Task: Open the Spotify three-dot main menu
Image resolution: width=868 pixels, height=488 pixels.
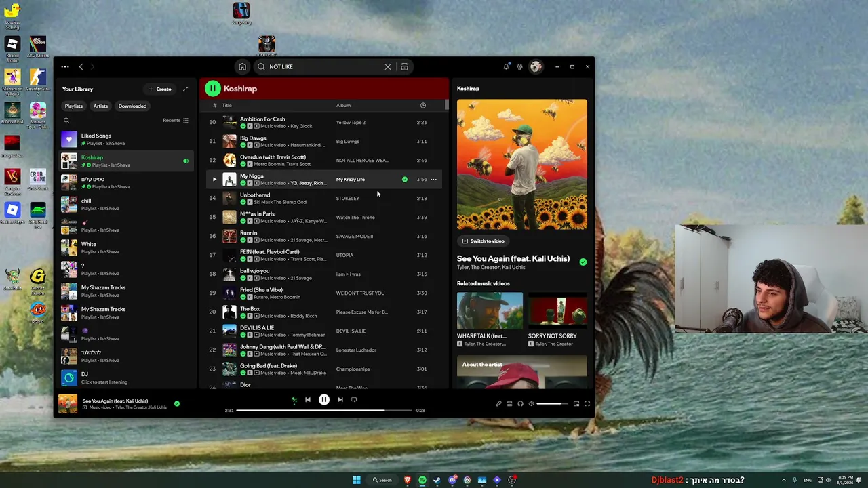Action: point(65,66)
